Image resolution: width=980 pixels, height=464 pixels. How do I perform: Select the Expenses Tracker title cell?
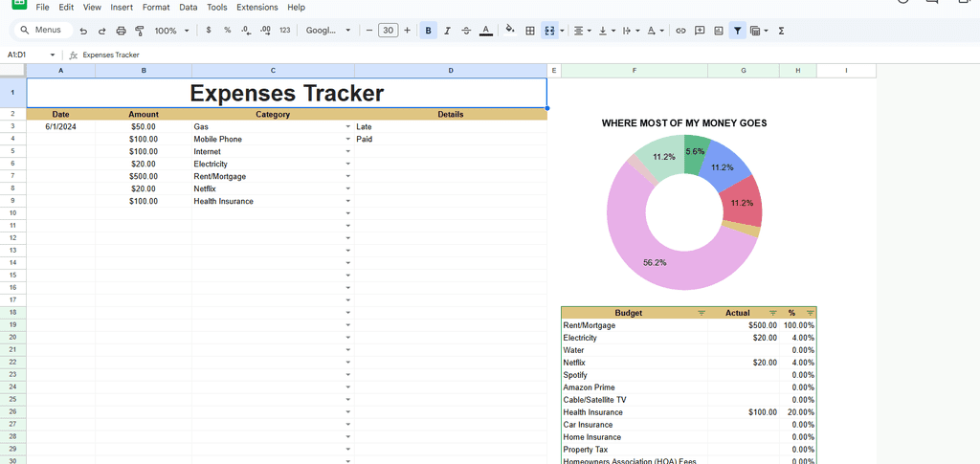(x=287, y=93)
